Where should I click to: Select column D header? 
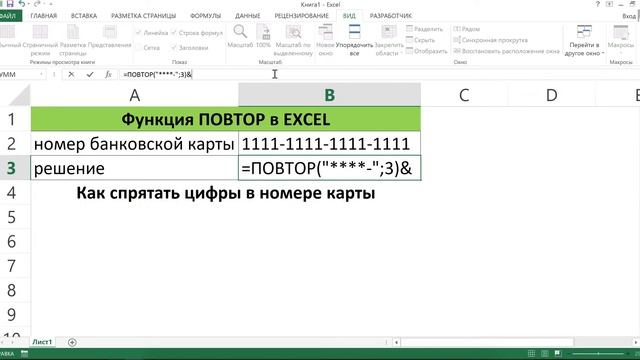point(551,95)
